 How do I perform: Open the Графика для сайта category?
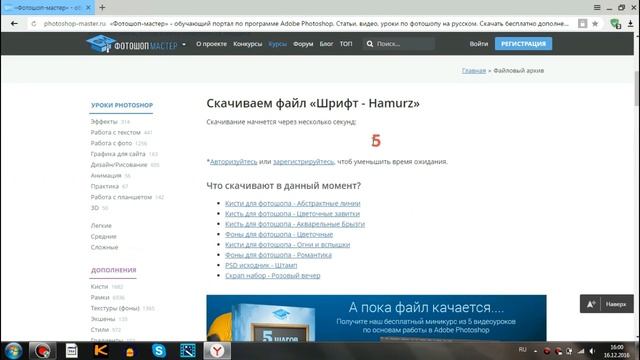[x=118, y=154]
